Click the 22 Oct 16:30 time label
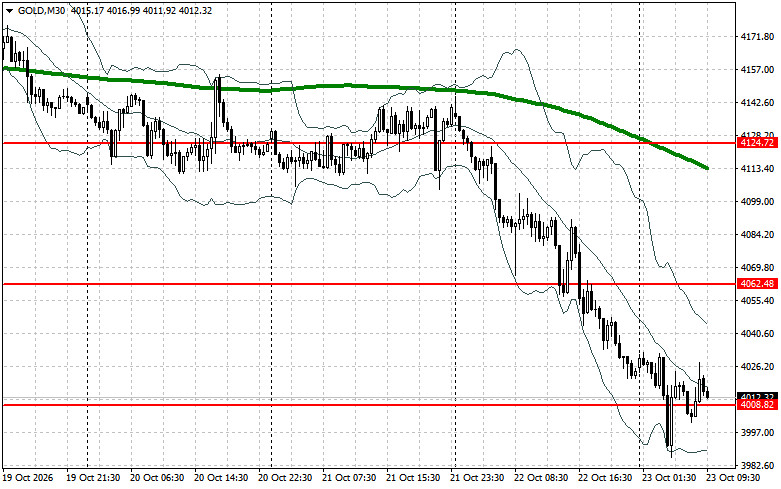 pos(605,478)
